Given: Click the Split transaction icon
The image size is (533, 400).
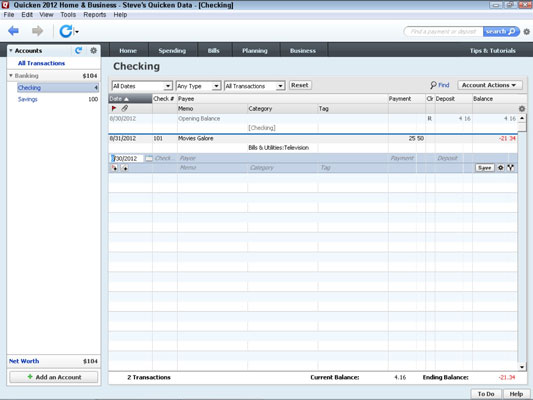Looking at the screenshot, I should coord(511,168).
